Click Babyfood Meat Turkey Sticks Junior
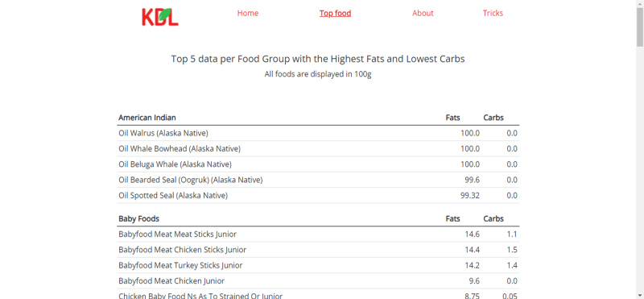The image size is (644, 299). (x=180, y=266)
